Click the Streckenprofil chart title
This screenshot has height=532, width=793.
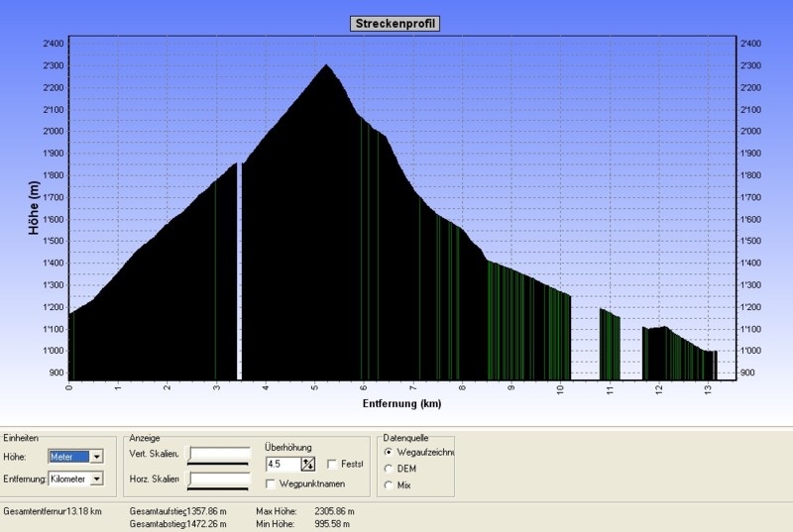(x=395, y=23)
